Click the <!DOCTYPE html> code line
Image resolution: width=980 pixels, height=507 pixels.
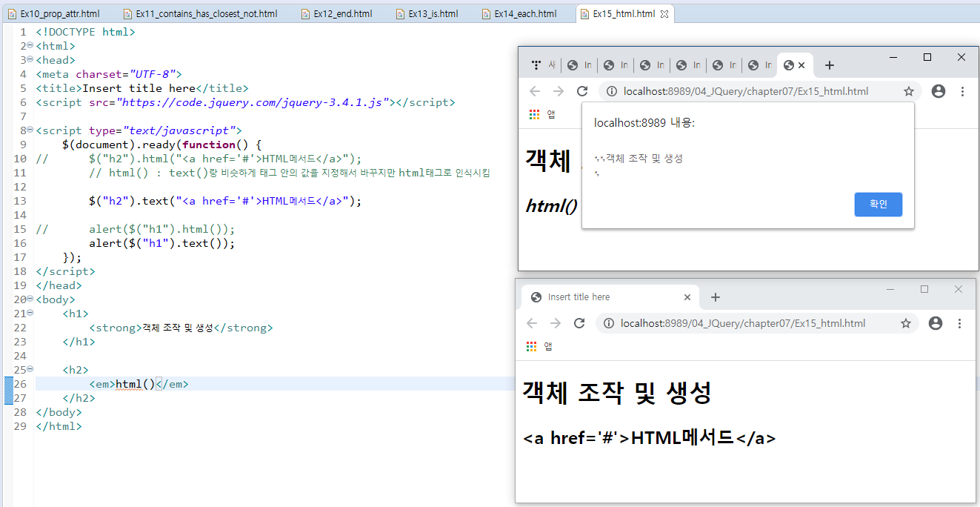(x=85, y=32)
